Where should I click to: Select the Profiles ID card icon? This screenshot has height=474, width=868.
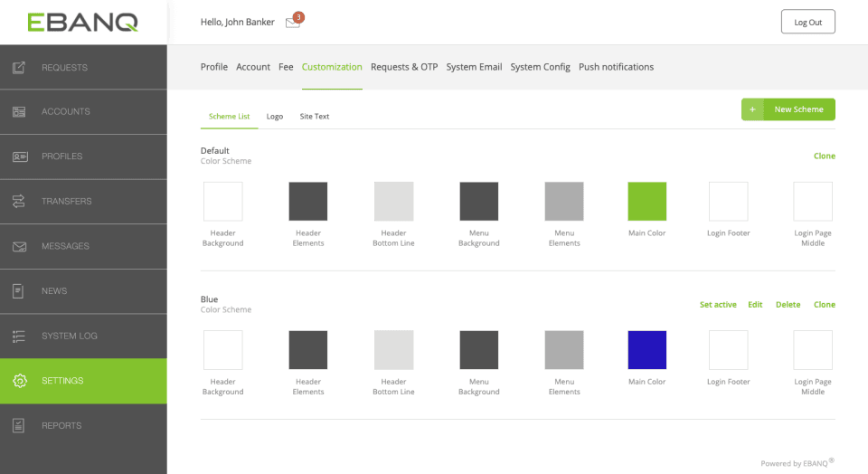pyautogui.click(x=19, y=156)
